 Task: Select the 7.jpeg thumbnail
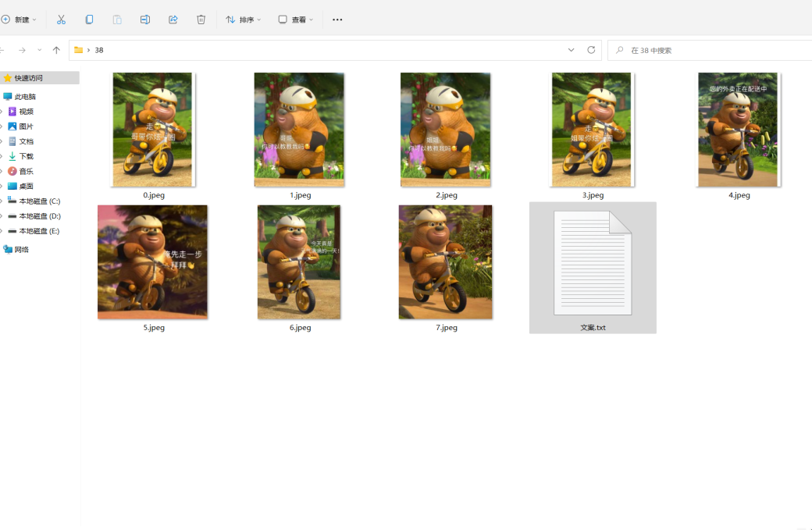pyautogui.click(x=445, y=262)
